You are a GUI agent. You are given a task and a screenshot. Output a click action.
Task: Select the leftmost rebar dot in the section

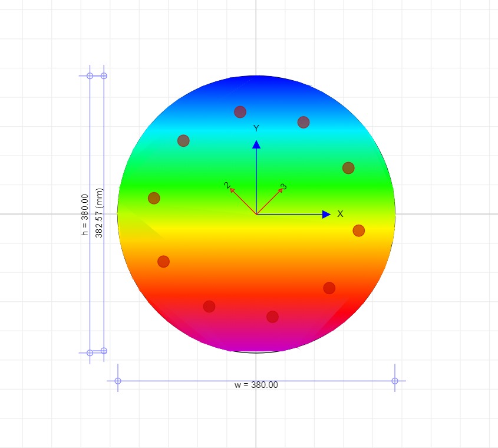pos(154,198)
